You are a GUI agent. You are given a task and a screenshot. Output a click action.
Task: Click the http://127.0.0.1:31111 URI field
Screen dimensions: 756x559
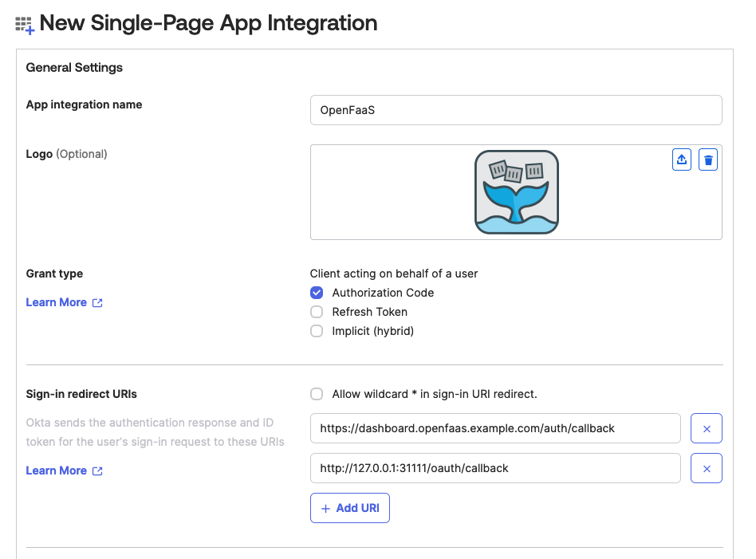(x=494, y=468)
